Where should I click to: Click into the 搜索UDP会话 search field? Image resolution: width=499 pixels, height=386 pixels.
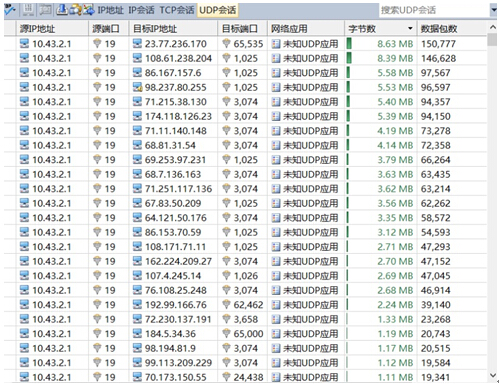pyautogui.click(x=434, y=10)
